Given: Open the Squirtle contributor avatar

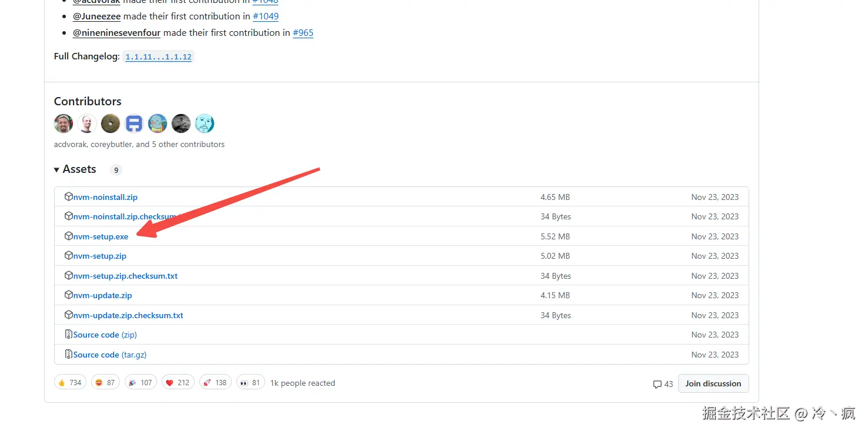Looking at the screenshot, I should (158, 123).
